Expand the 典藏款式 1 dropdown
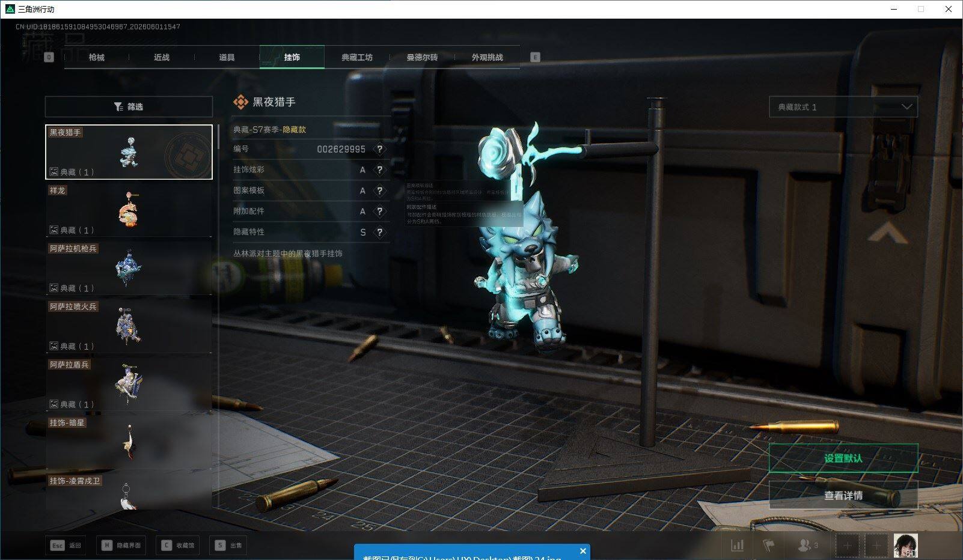This screenshot has height=560, width=963. coord(843,107)
